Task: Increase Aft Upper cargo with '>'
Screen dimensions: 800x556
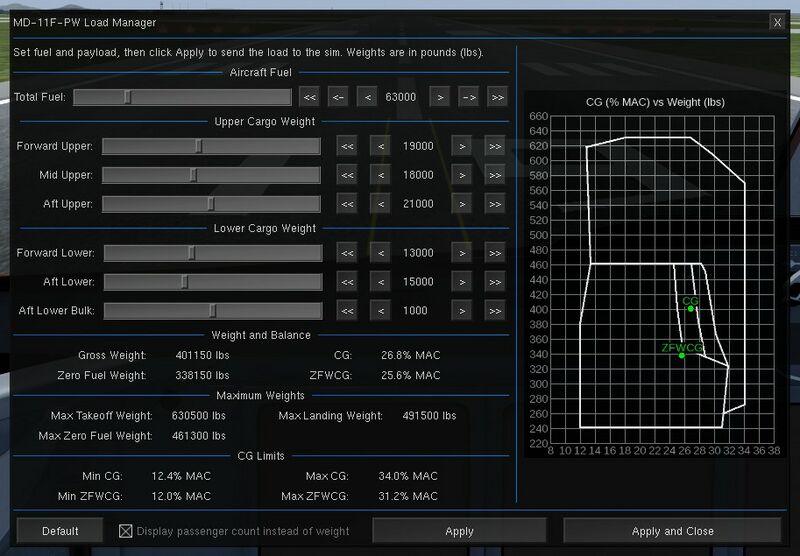Action: [x=462, y=204]
